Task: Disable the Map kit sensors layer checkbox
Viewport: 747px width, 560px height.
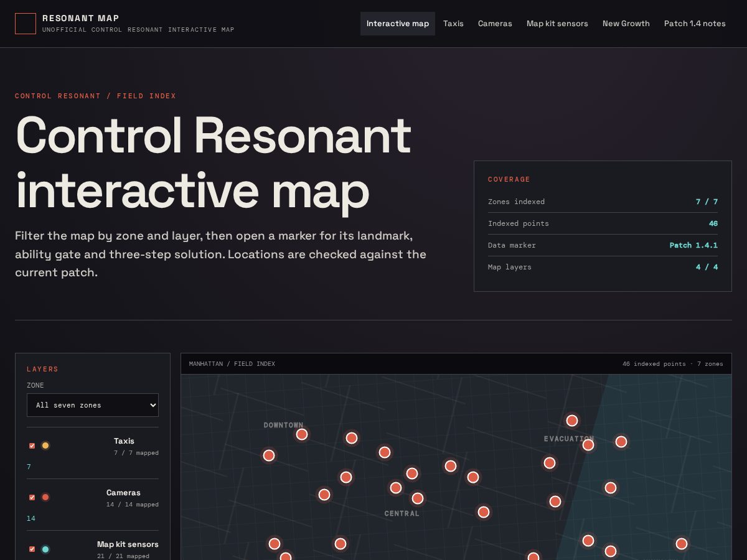Action: [32, 549]
